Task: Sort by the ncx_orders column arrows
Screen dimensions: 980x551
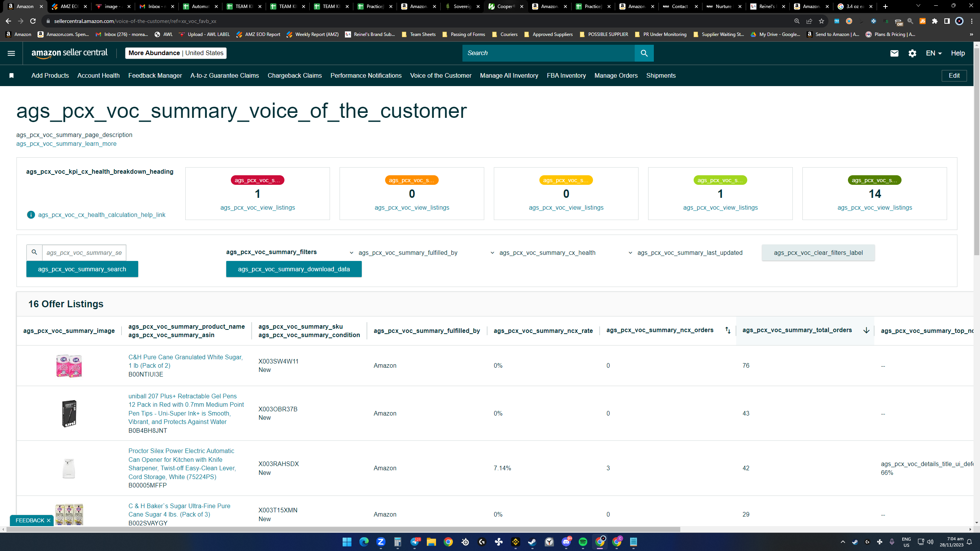Action: (728, 330)
